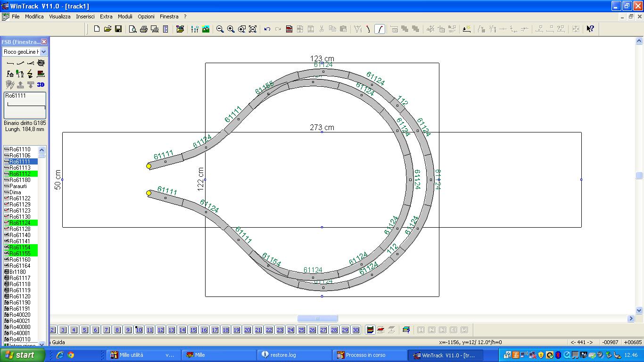This screenshot has height=362, width=644.
Task: Select the yellow endpoint of upper track
Action: tap(149, 166)
